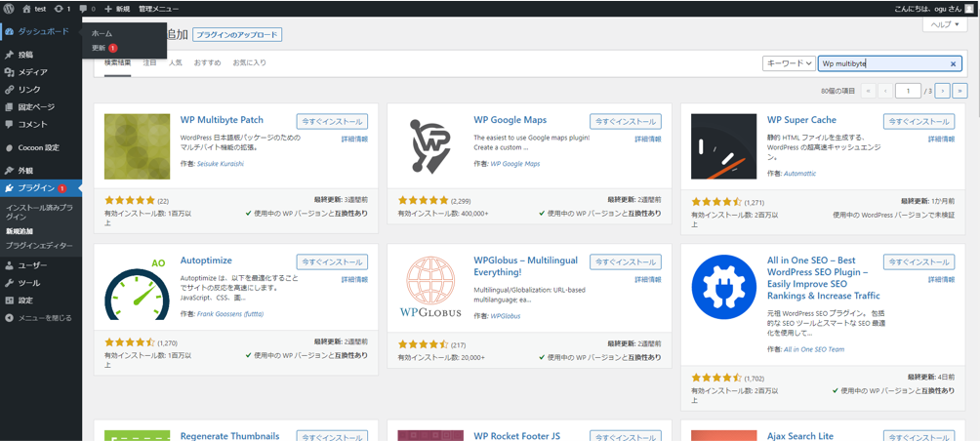Open 詳細情報 for WP Multibyte Patch
Screen dimensions: 980x441
click(354, 140)
